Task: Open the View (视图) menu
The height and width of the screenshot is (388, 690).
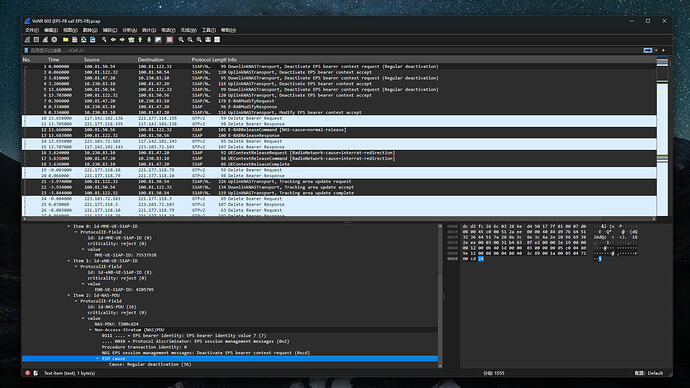Action: point(70,30)
